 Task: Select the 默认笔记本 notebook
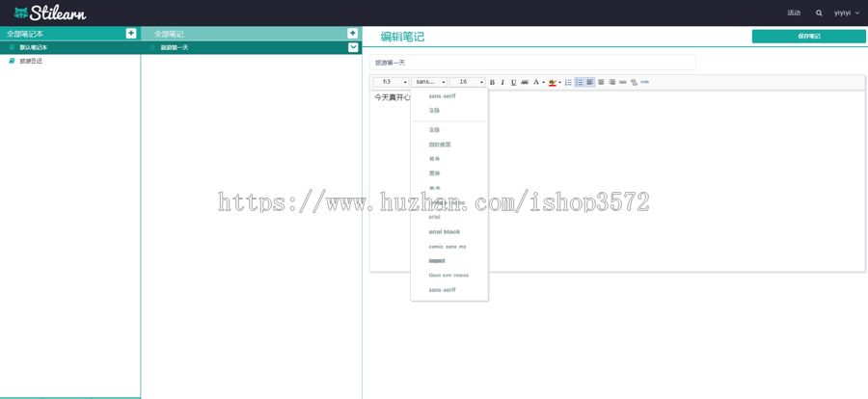69,47
